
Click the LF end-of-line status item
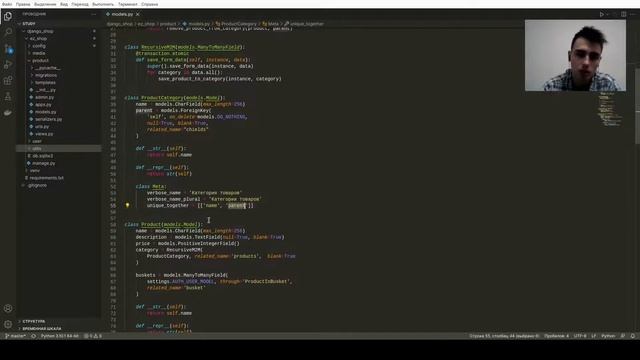click(594, 336)
